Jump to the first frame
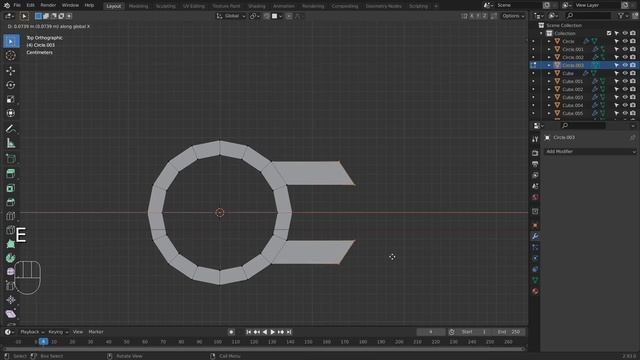This screenshot has height=360, width=640. [249, 332]
